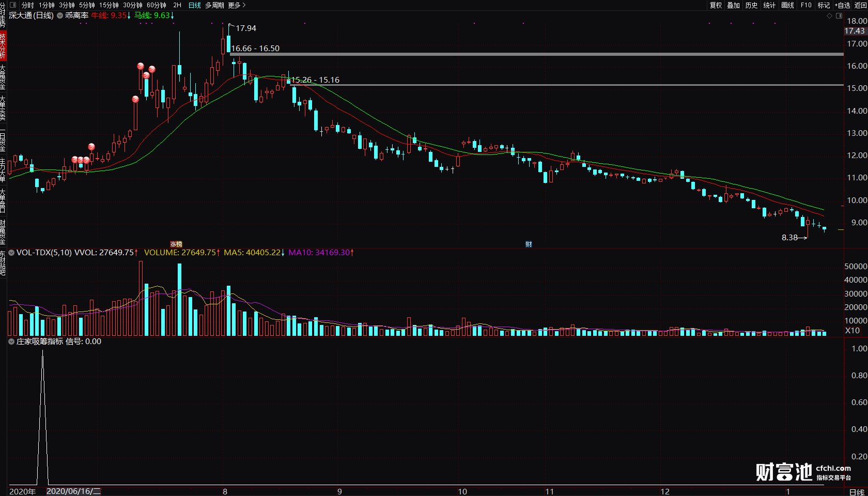
Task: Switch to 2H timeframe
Action: [x=177, y=5]
